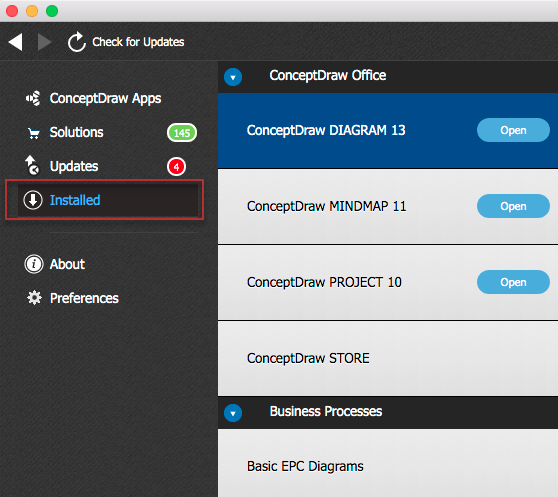The width and height of the screenshot is (558, 497).
Task: Click the Business Processes header text
Action: 326,411
